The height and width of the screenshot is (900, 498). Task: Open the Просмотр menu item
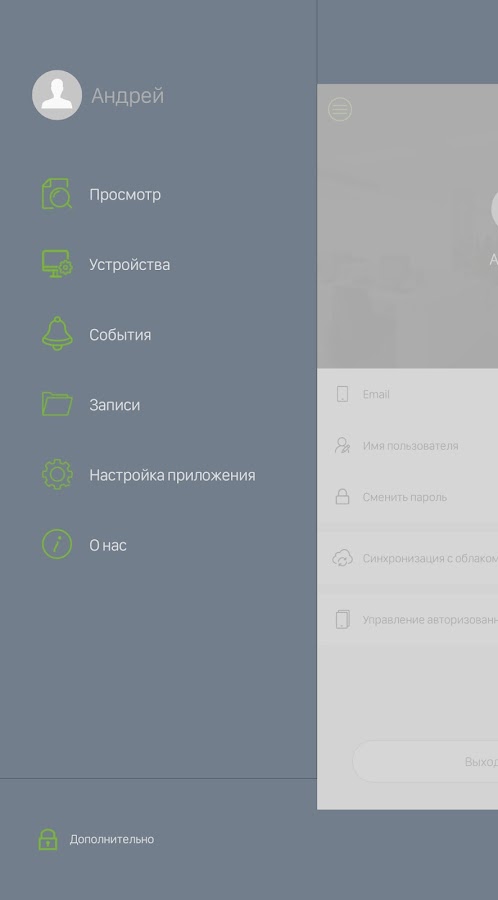[125, 195]
